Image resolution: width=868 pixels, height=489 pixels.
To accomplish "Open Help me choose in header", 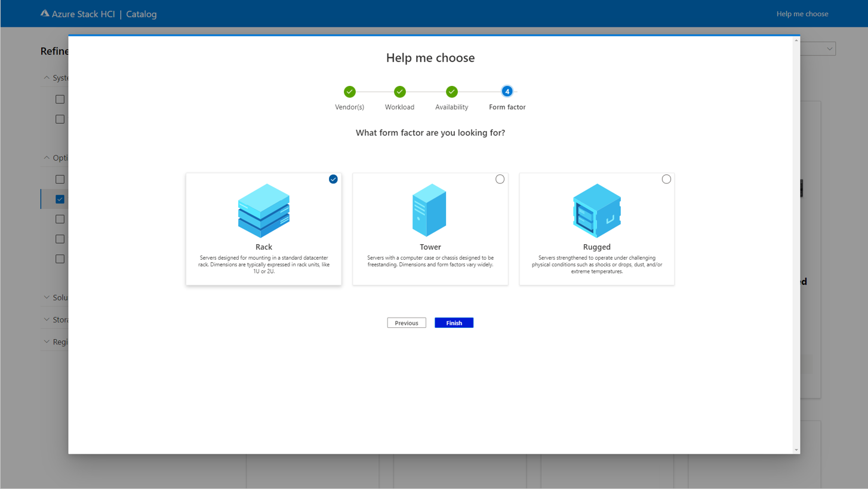I will (802, 14).
